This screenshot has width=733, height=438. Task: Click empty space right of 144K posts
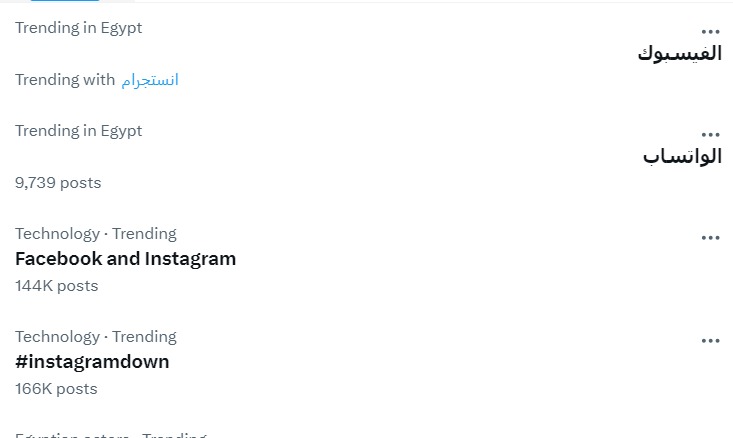(x=400, y=286)
